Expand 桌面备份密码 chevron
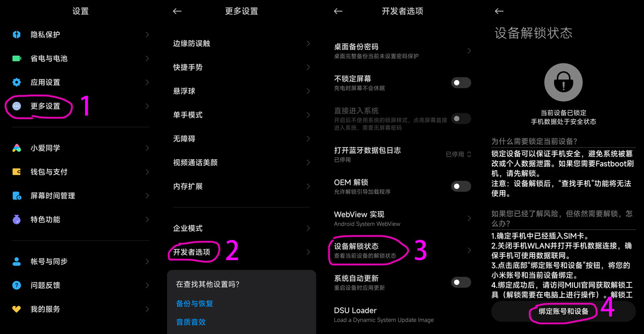Screen dimensions: 644x334 click(469, 51)
